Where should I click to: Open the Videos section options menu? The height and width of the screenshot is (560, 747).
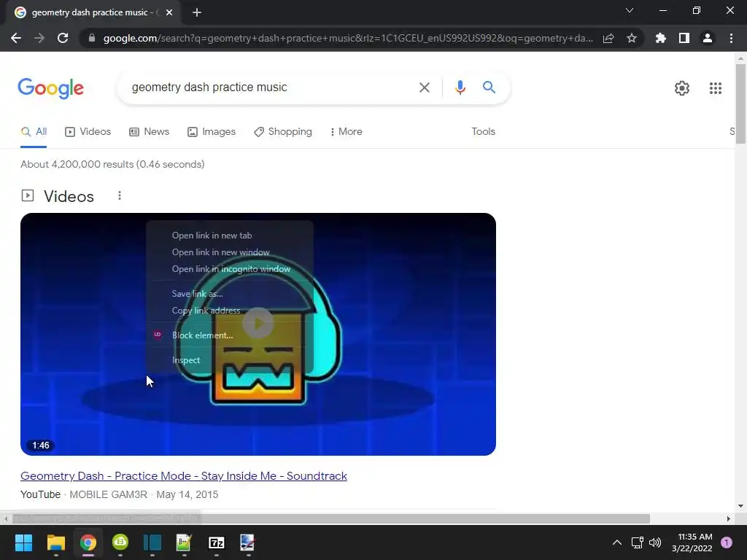pos(120,195)
